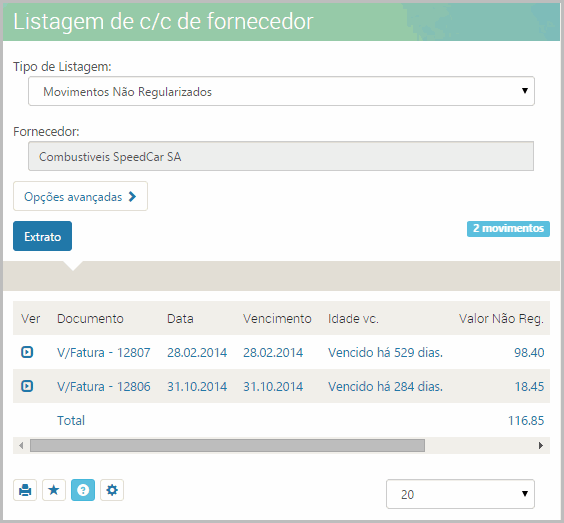
Task: Click the Vencimento column header
Action: 277,319
